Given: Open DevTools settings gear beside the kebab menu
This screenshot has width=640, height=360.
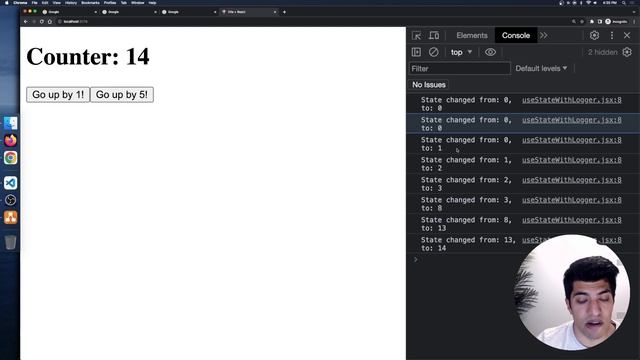Looking at the screenshot, I should tap(594, 36).
